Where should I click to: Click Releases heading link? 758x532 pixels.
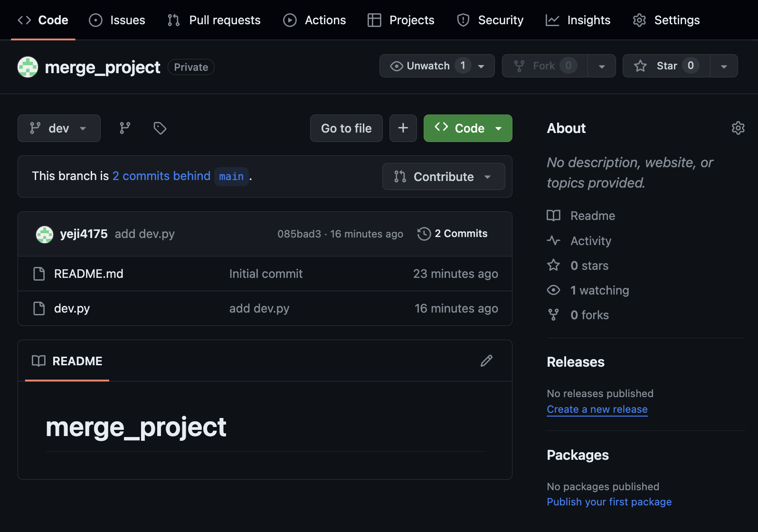[576, 362]
